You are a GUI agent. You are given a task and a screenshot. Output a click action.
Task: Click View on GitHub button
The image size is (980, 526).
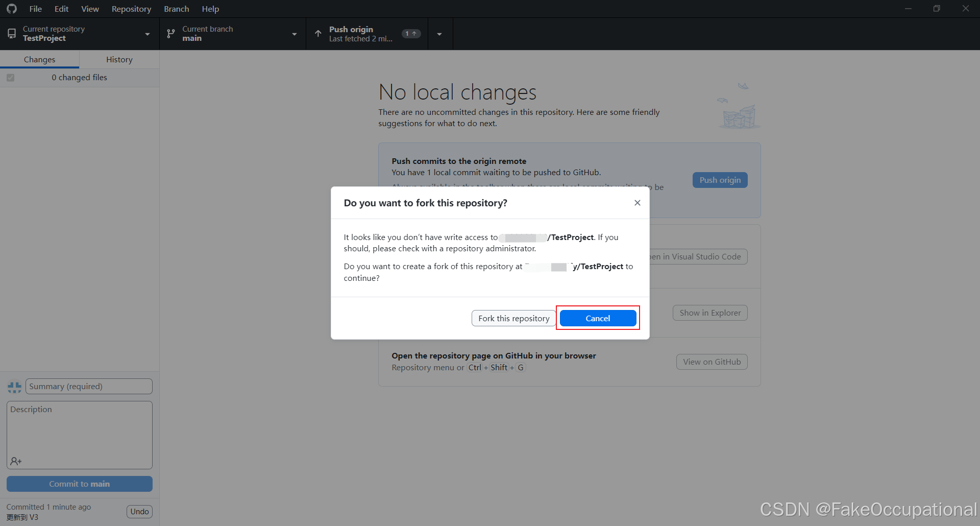point(712,362)
